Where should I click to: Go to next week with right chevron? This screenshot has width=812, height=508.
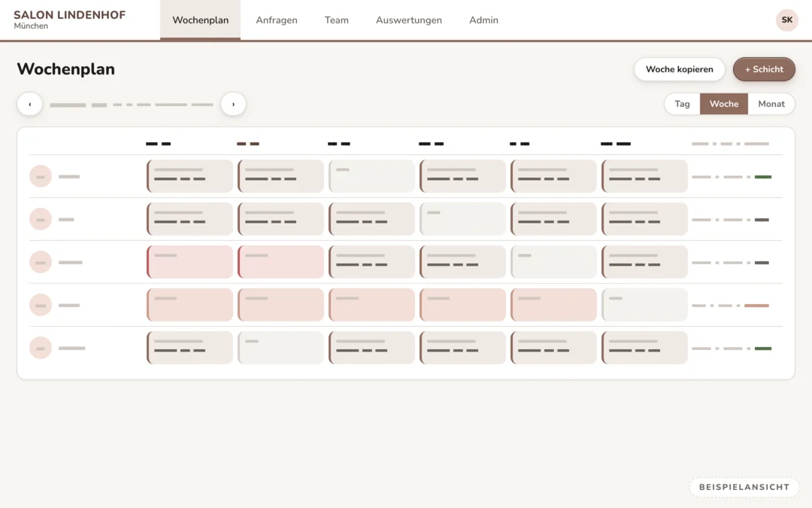(x=233, y=104)
